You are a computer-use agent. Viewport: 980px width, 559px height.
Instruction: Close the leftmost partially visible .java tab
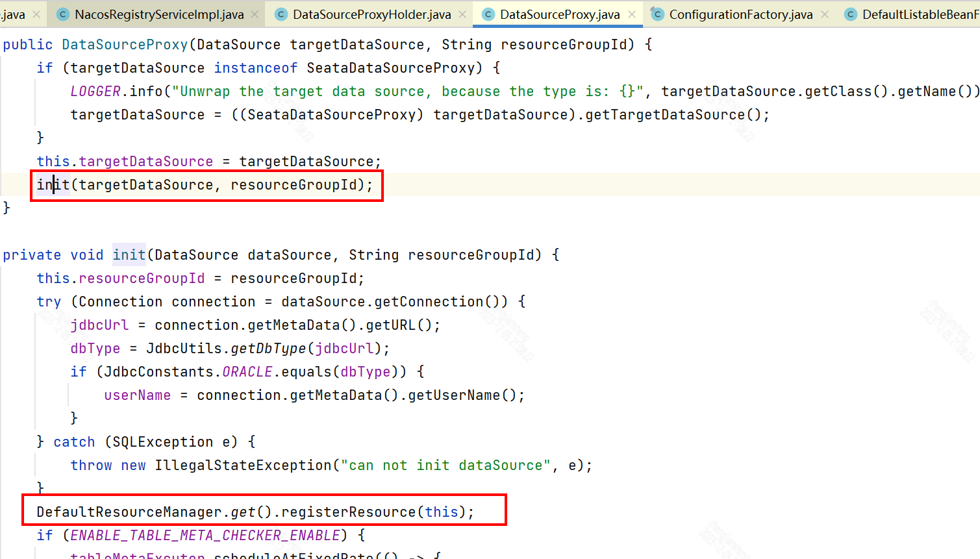[36, 14]
